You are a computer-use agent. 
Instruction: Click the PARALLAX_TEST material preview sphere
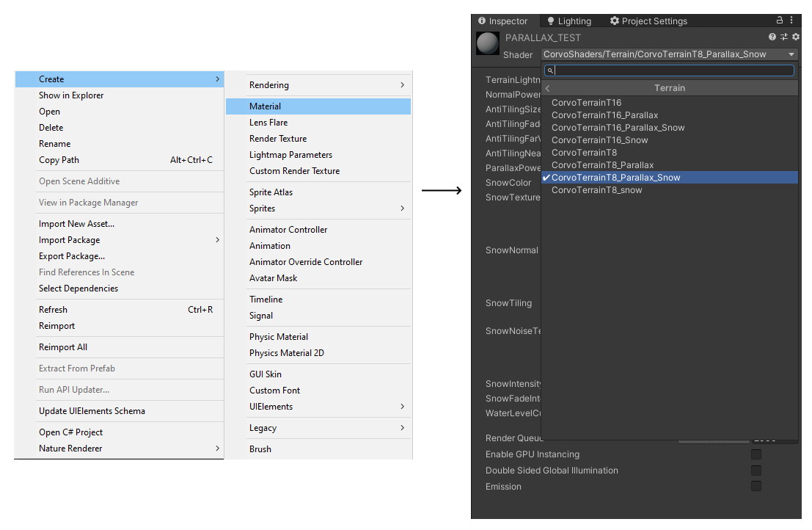coord(487,43)
